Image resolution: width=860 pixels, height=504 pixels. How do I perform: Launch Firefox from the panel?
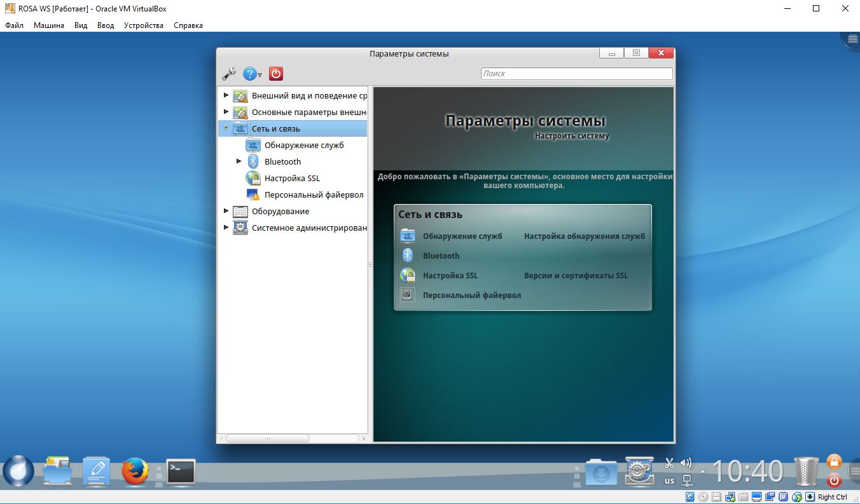(x=135, y=472)
